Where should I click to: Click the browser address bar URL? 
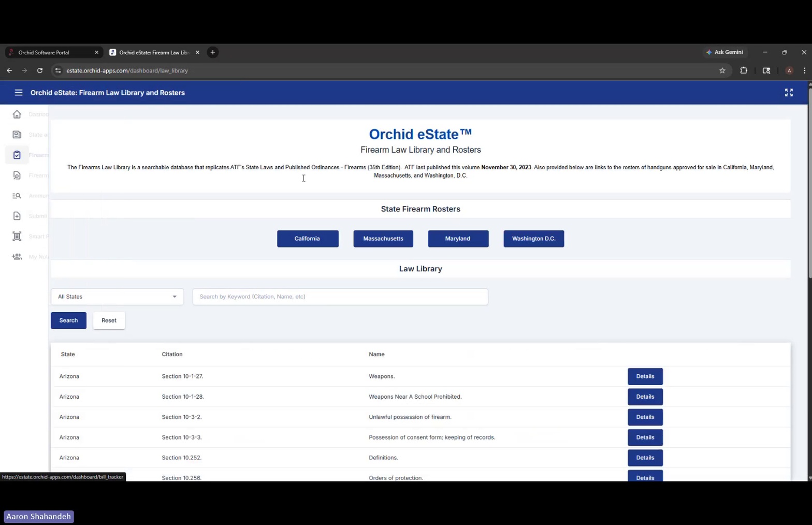click(127, 70)
